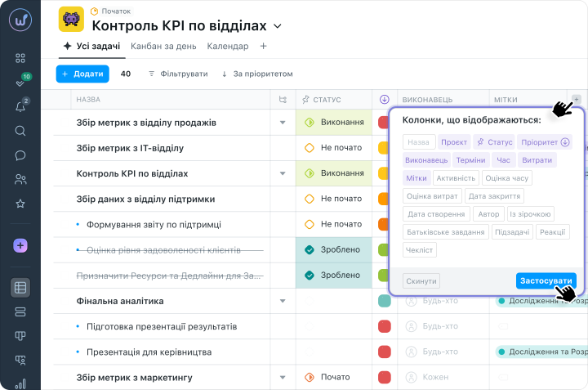Viewport: 588px width, 390px height.
Task: Click the dashboard grid icon in sidebar
Action: coord(20,58)
